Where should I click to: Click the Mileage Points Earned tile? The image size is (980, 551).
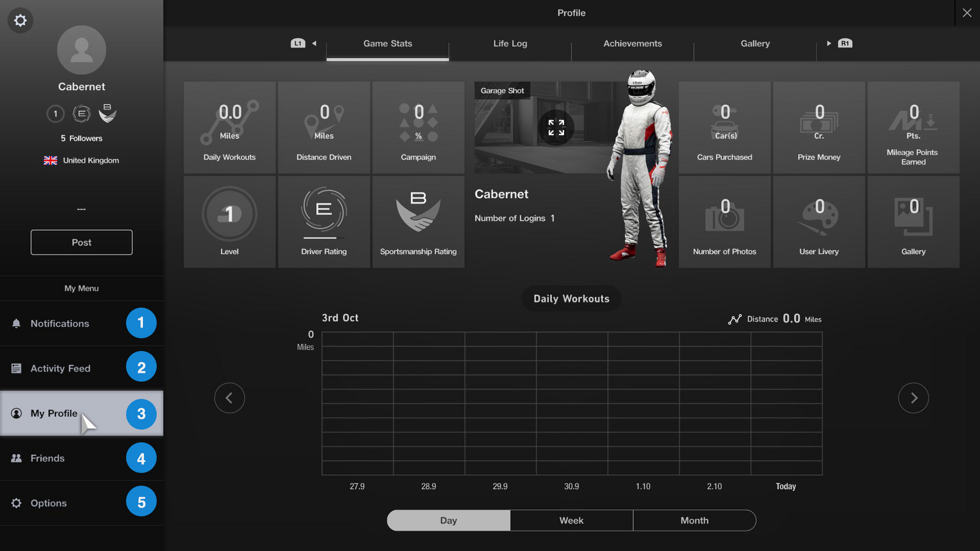[913, 127]
